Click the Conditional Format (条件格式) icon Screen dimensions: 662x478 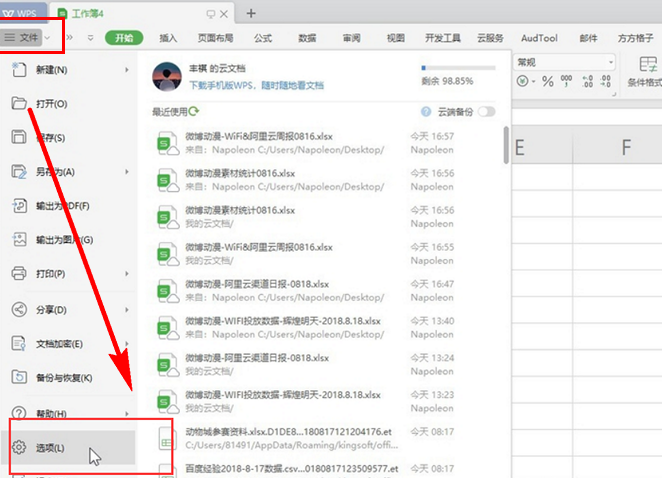point(648,65)
